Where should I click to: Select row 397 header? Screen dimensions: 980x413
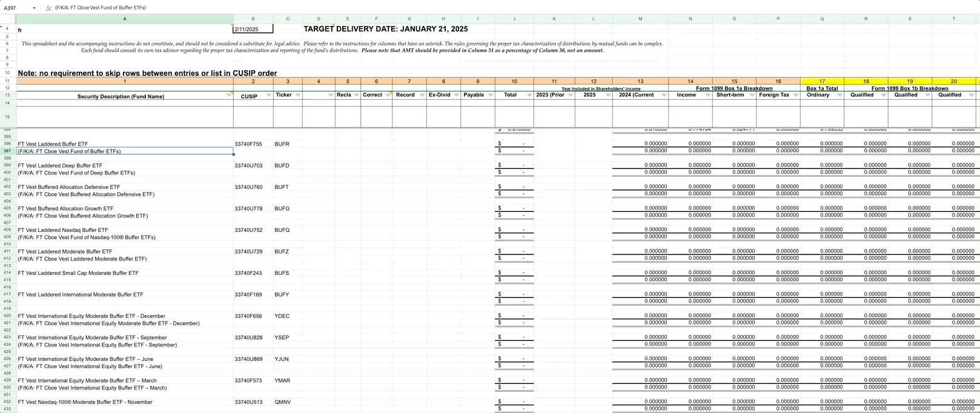7,151
